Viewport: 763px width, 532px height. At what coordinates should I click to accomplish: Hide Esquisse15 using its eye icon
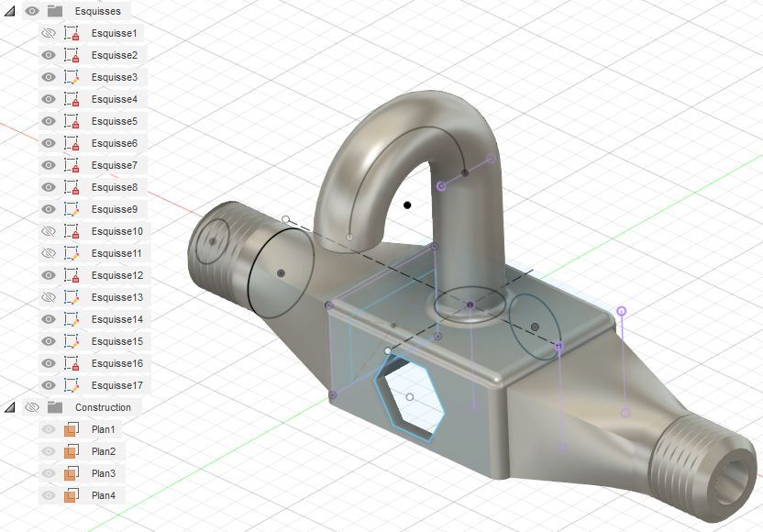(49, 341)
